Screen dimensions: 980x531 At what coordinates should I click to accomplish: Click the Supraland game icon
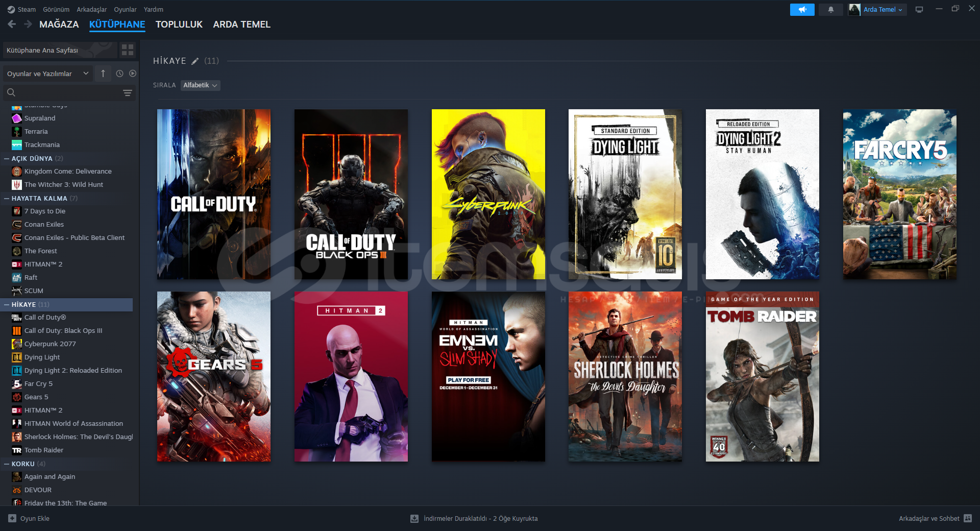coord(17,118)
